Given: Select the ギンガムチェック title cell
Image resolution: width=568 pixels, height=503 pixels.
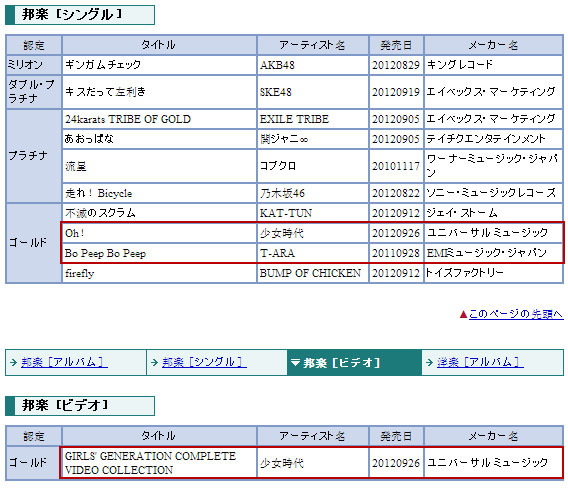Looking at the screenshot, I should tap(159, 65).
